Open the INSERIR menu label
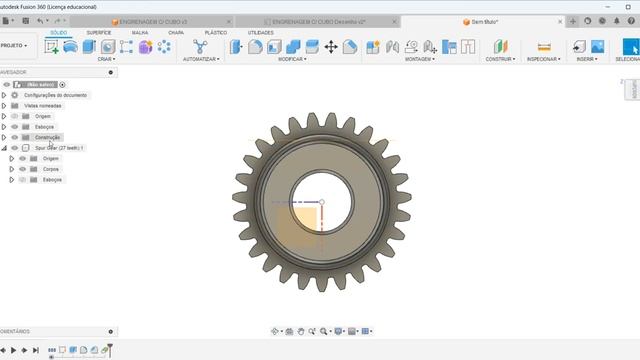The image size is (640, 360). (587, 59)
